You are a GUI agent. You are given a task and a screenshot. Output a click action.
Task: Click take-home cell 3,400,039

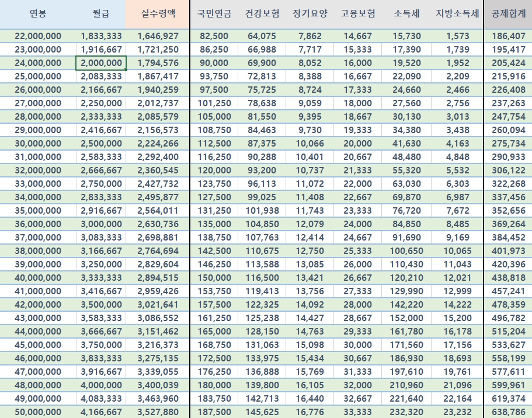coord(158,385)
